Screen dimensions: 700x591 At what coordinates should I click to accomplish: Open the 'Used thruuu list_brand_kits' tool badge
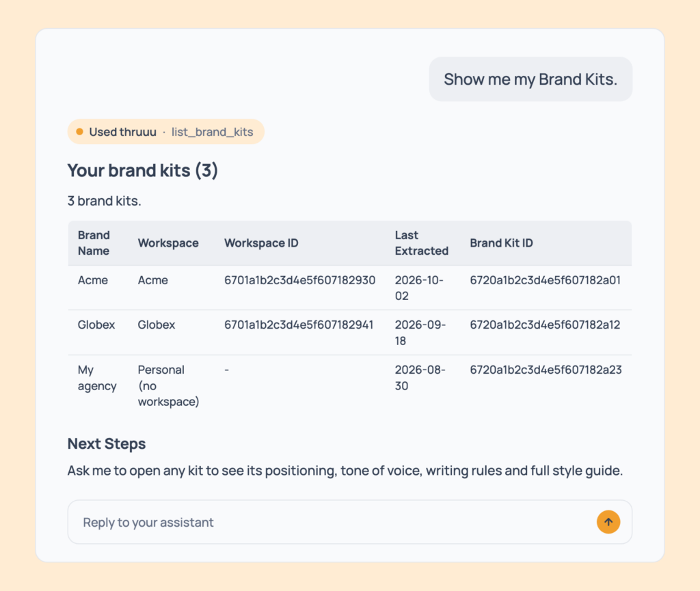pyautogui.click(x=166, y=132)
